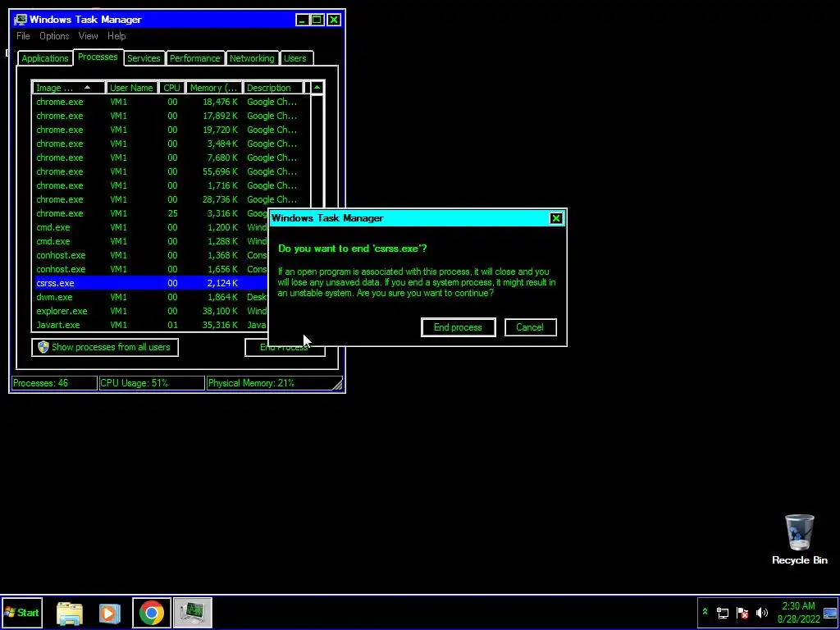Open the Recycle Bin desktop icon
This screenshot has height=630, width=840.
[799, 540]
